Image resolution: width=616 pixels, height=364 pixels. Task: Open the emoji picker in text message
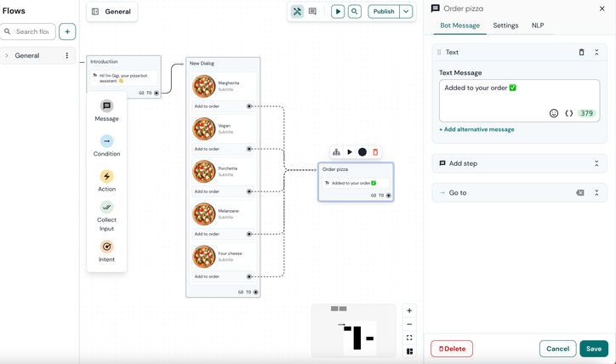click(554, 113)
